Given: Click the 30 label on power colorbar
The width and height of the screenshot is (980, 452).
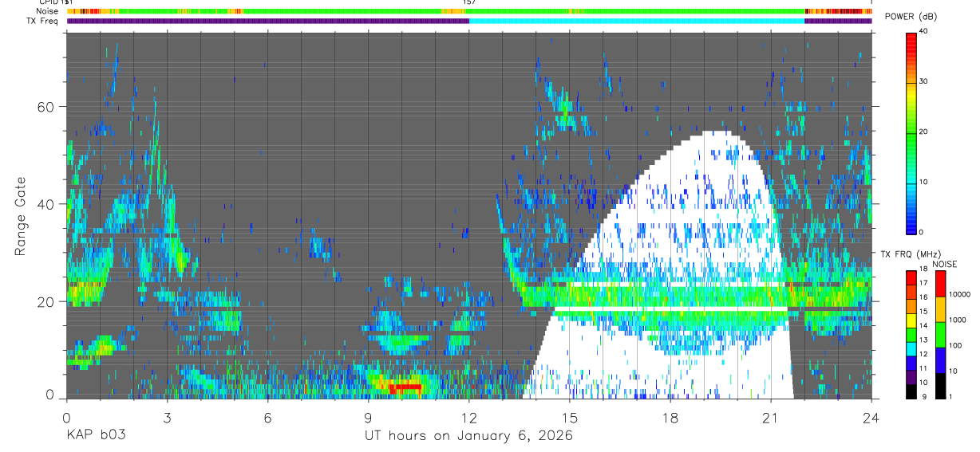Looking at the screenshot, I should click(x=923, y=81).
